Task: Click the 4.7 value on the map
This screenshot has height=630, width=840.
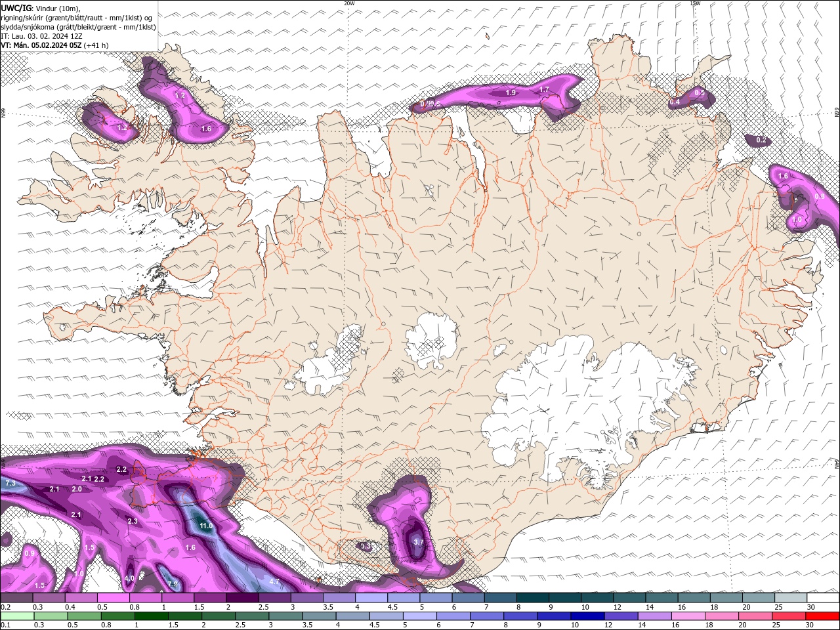Action: (x=274, y=581)
